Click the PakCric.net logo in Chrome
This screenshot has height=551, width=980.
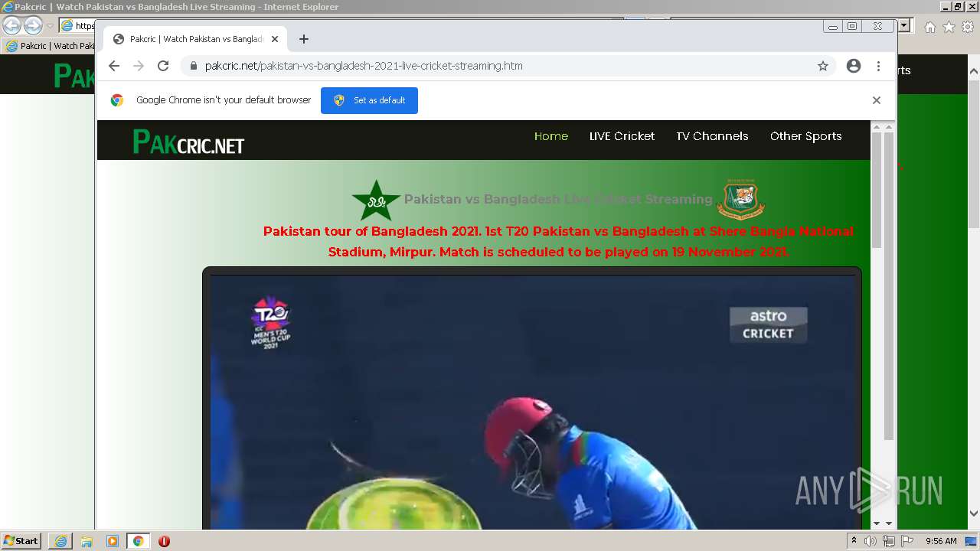point(188,142)
